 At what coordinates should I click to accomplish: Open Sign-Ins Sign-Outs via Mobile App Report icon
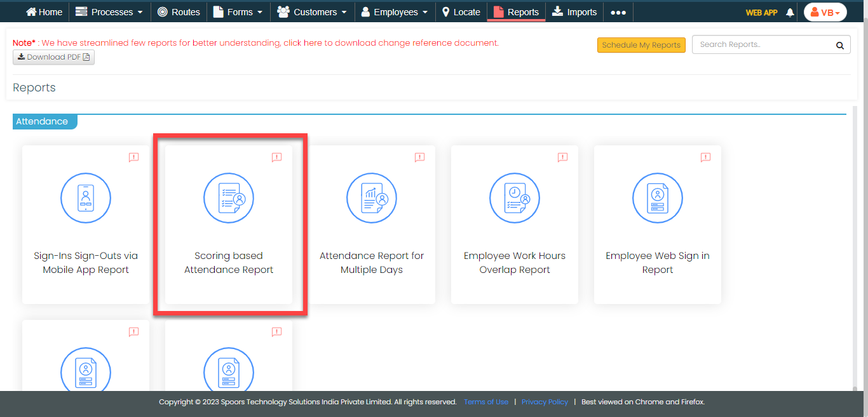pos(86,198)
